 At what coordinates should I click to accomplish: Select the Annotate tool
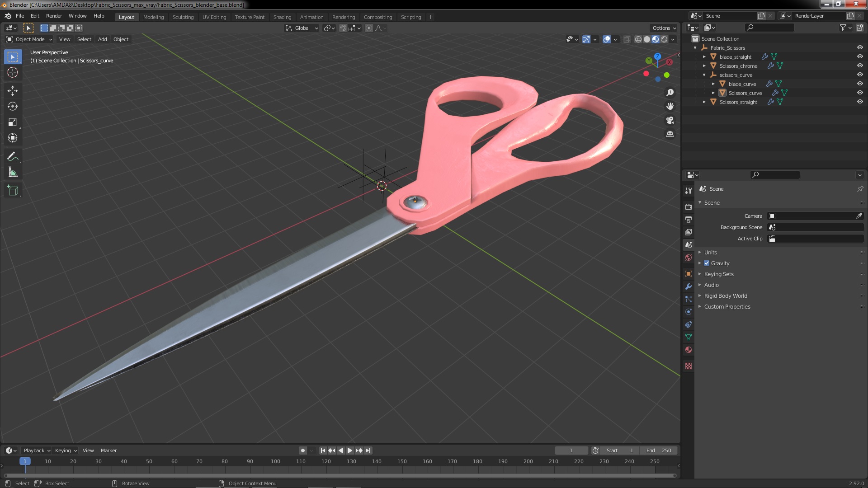pyautogui.click(x=13, y=156)
